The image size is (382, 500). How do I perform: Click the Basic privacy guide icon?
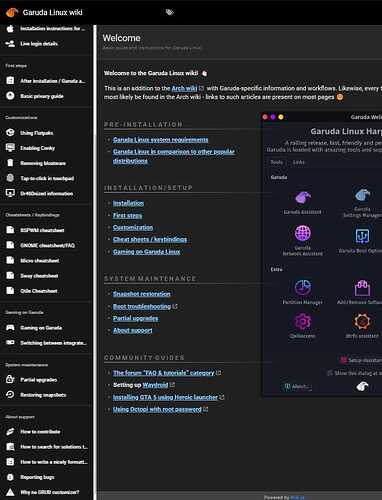pos(10,96)
